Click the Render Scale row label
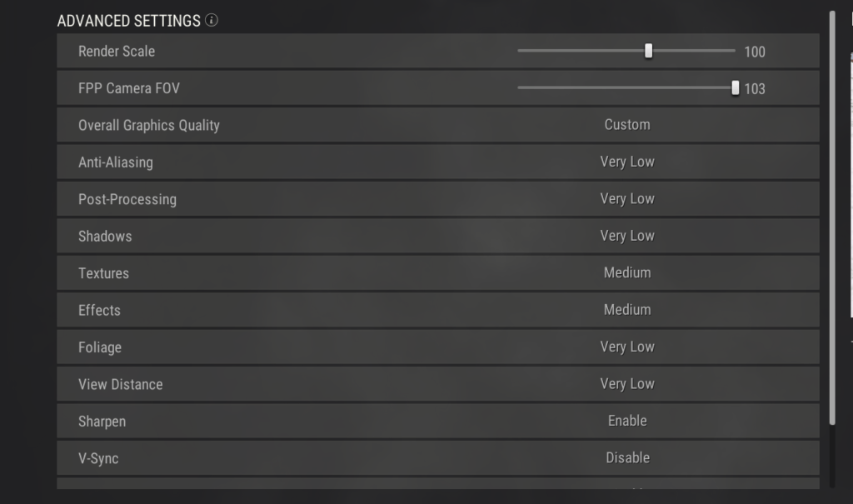Viewport: 853px width, 504px height. tap(117, 51)
